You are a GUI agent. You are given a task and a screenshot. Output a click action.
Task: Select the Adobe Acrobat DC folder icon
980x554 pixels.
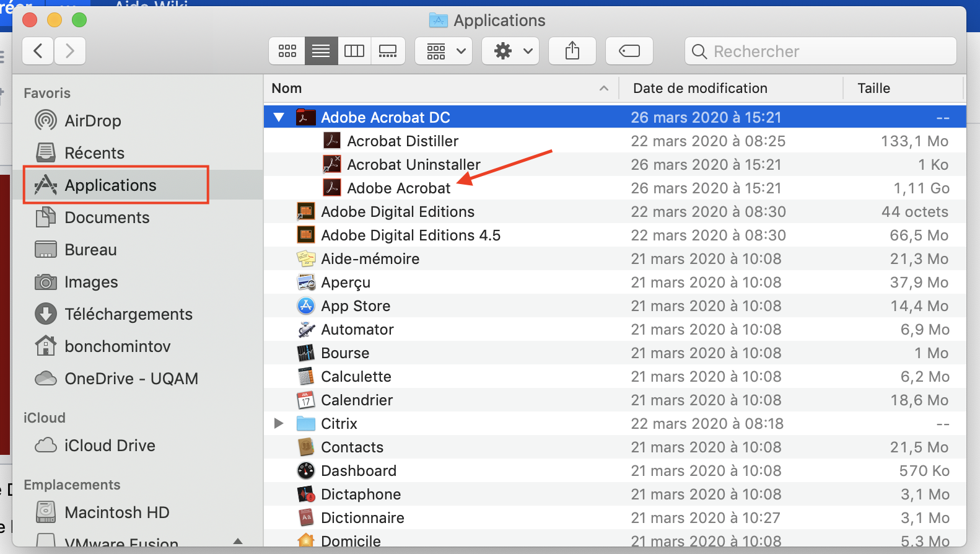click(305, 117)
